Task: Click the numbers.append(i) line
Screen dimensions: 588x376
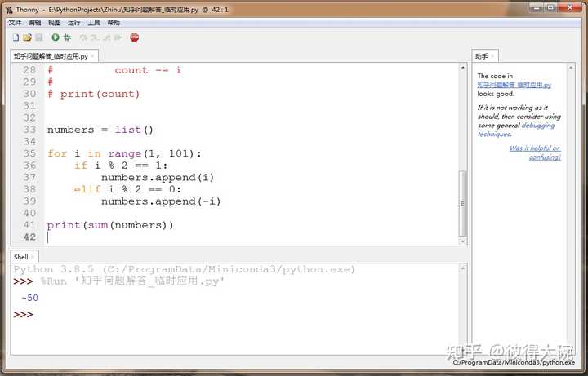Action: 158,178
